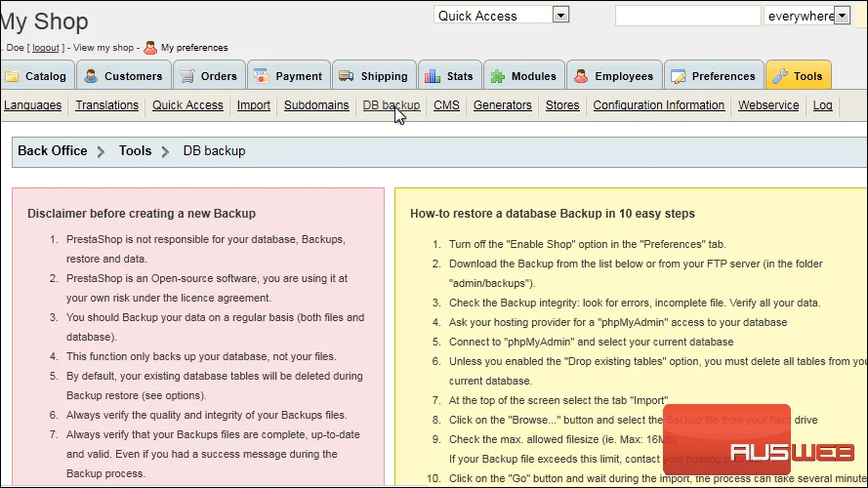Image resolution: width=868 pixels, height=488 pixels.
Task: Open the Generators submenu link
Action: point(502,105)
